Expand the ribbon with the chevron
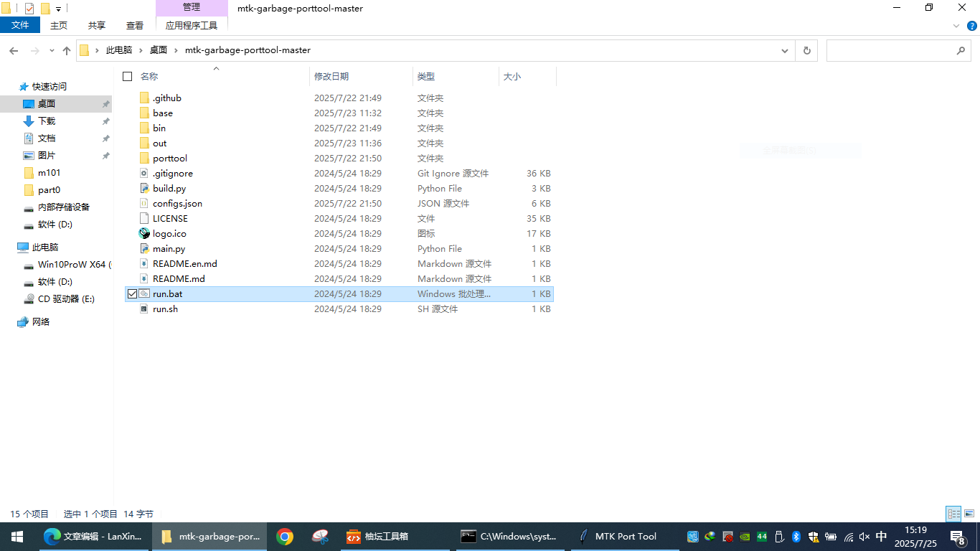 tap(956, 26)
